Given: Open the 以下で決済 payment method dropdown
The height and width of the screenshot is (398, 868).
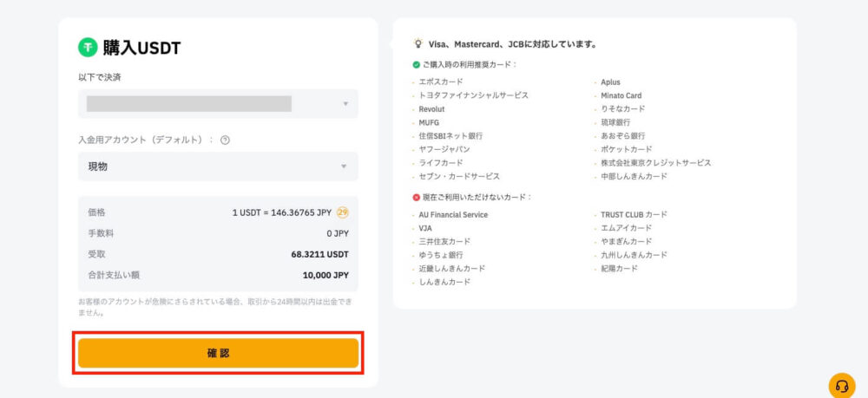Looking at the screenshot, I should point(218,103).
